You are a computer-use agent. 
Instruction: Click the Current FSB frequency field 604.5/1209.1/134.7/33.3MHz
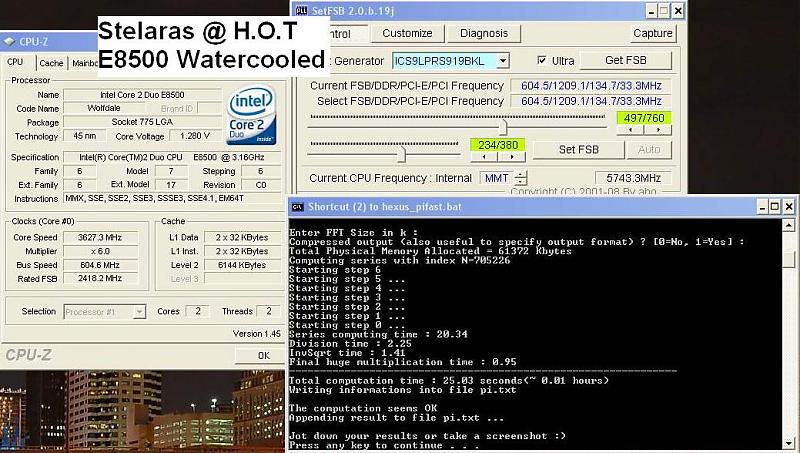click(591, 86)
